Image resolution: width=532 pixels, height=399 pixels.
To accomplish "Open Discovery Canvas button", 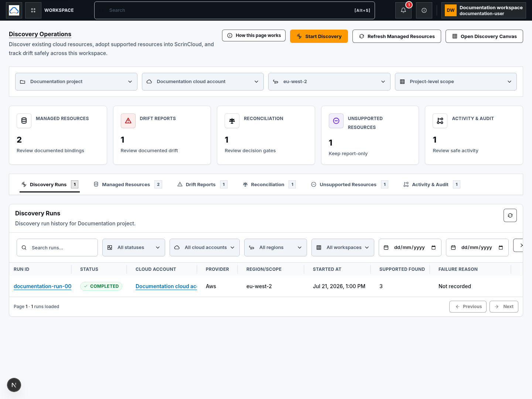I will [x=484, y=36].
